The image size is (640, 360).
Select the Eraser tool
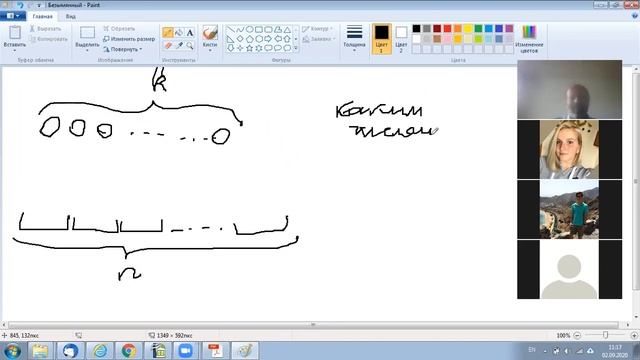pyautogui.click(x=167, y=46)
